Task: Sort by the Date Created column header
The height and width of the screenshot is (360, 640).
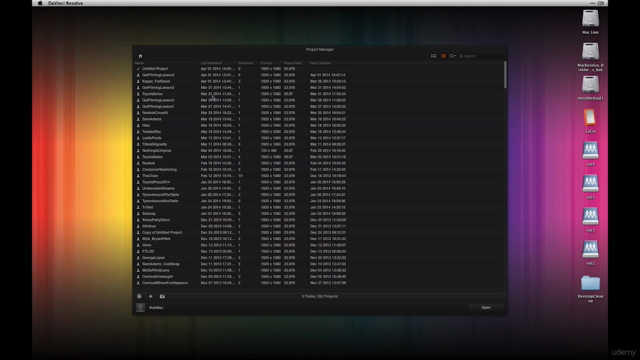Action: (320, 63)
